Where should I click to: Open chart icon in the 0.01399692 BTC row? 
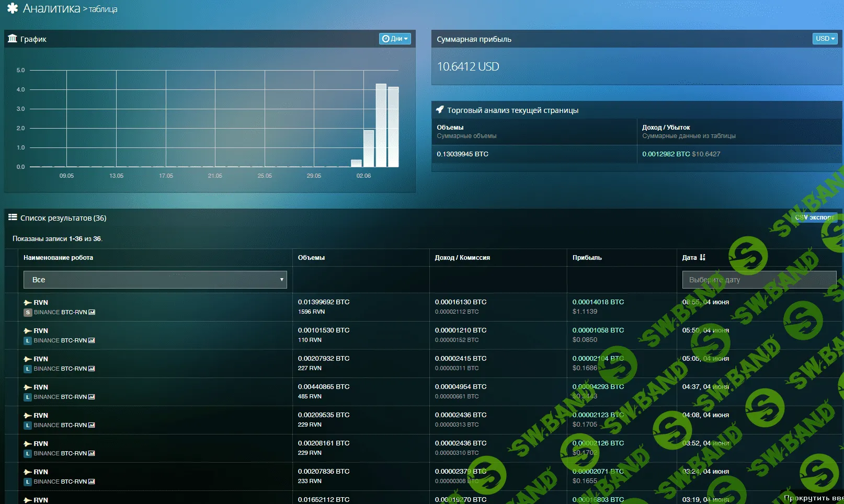[x=92, y=312]
